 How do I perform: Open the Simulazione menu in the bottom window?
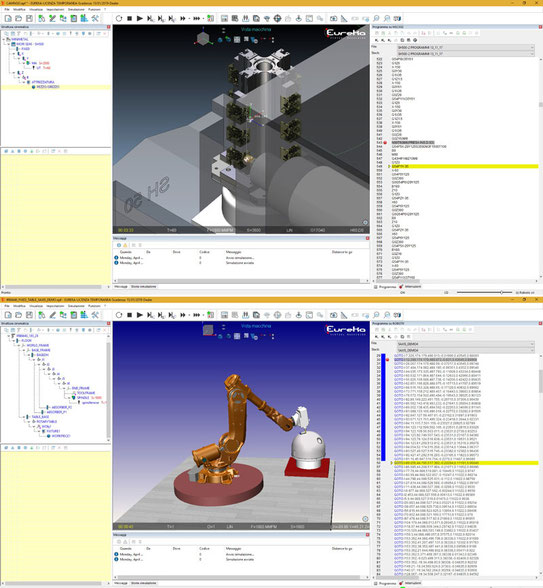click(76, 306)
